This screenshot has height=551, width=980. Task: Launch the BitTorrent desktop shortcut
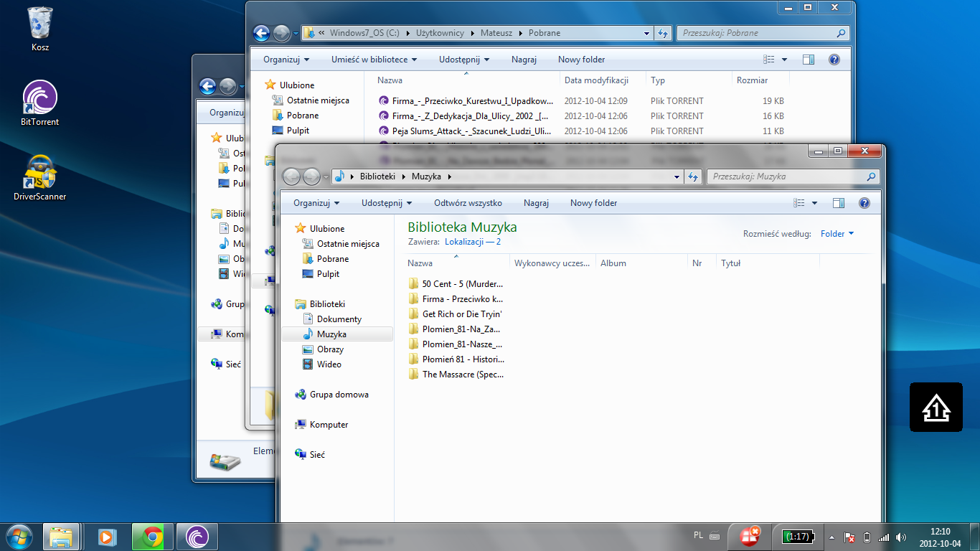click(x=40, y=103)
